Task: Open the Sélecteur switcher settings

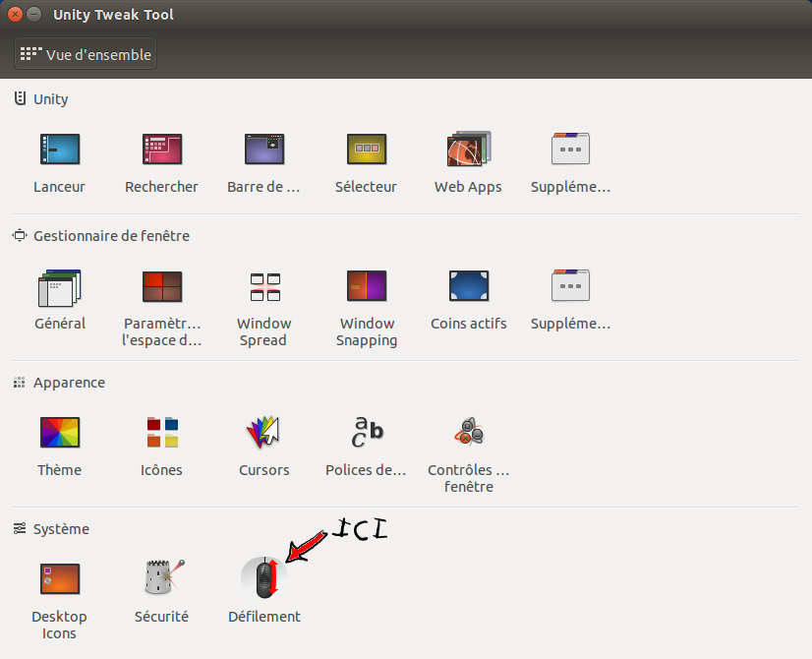Action: (x=366, y=161)
